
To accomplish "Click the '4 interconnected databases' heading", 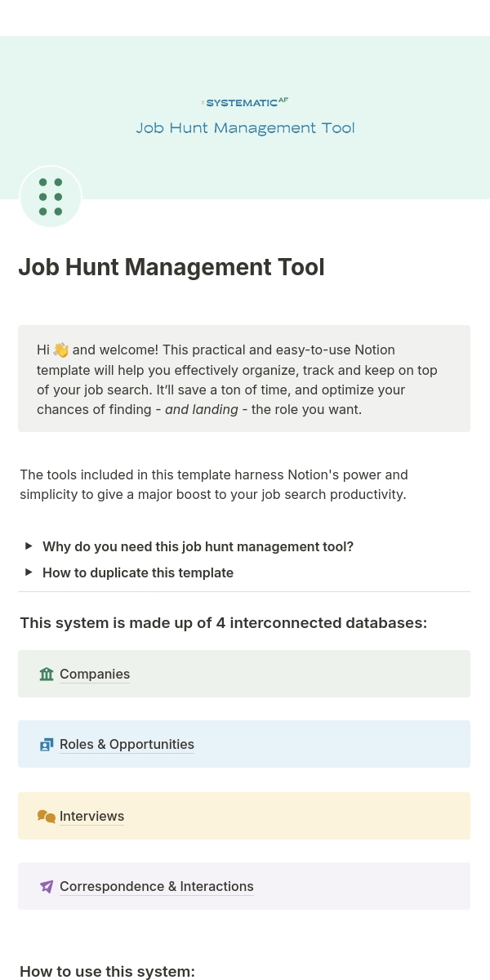I will click(223, 623).
